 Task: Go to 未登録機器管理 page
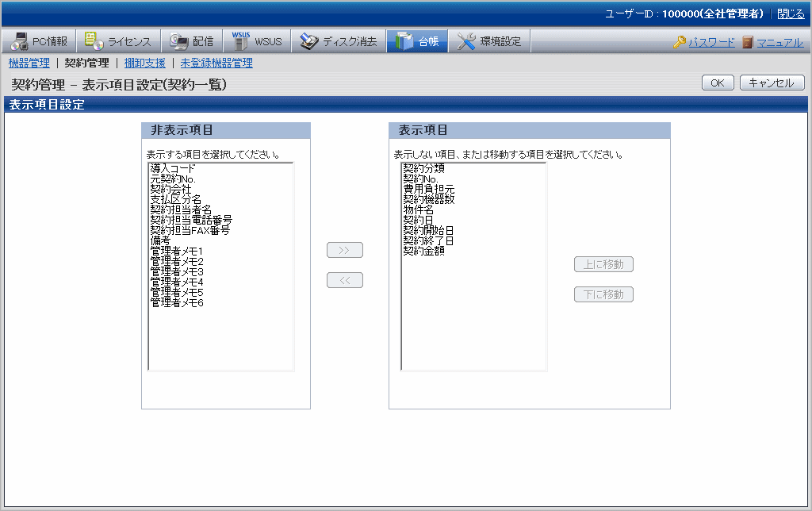pos(216,63)
